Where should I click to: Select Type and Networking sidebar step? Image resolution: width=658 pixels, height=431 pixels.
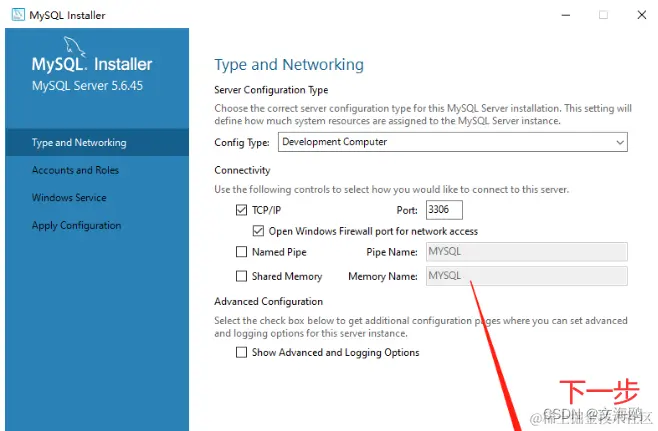tap(97, 142)
